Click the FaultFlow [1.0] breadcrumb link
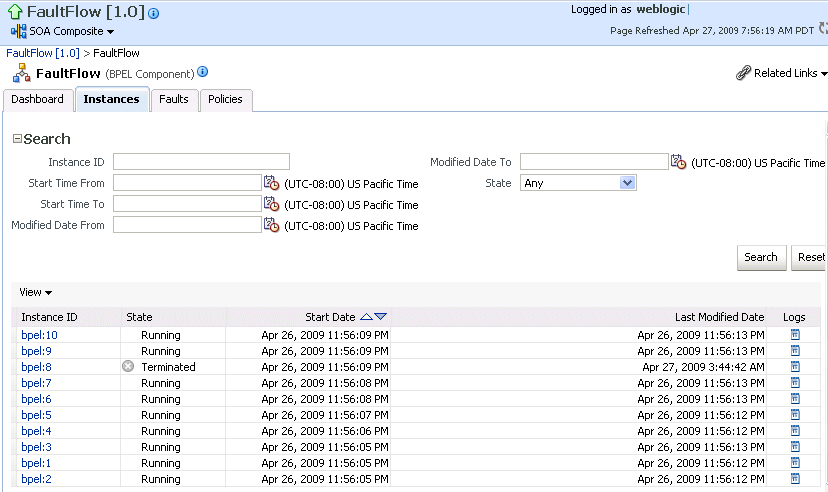The image size is (828, 492). click(43, 53)
